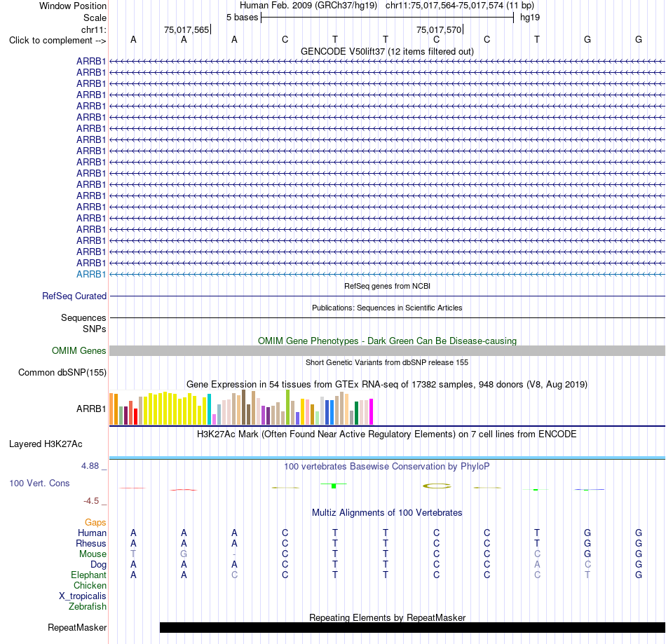Click the Rhesus alignment row label
666x644 pixels.
(x=91, y=543)
